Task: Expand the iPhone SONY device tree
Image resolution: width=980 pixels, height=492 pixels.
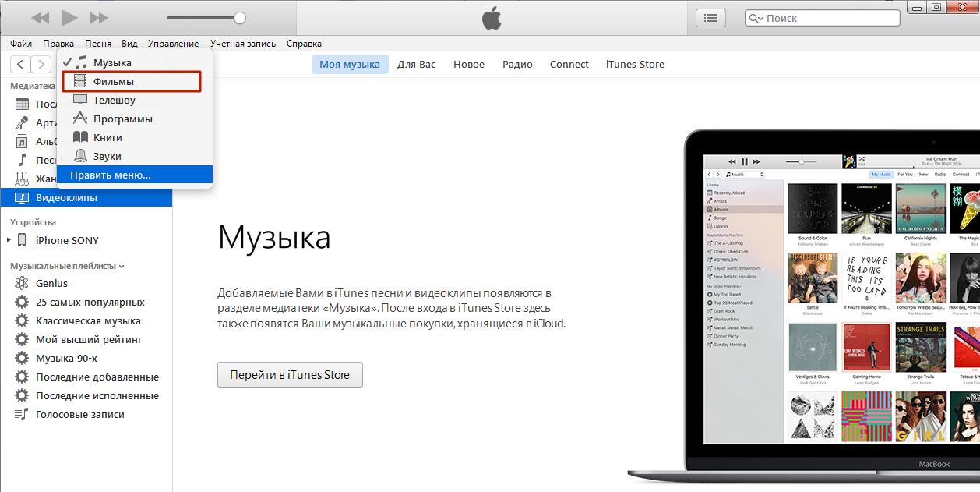Action: tap(9, 240)
